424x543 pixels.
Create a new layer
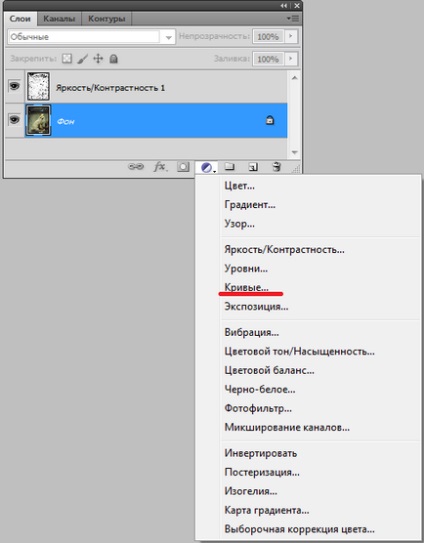(x=253, y=167)
